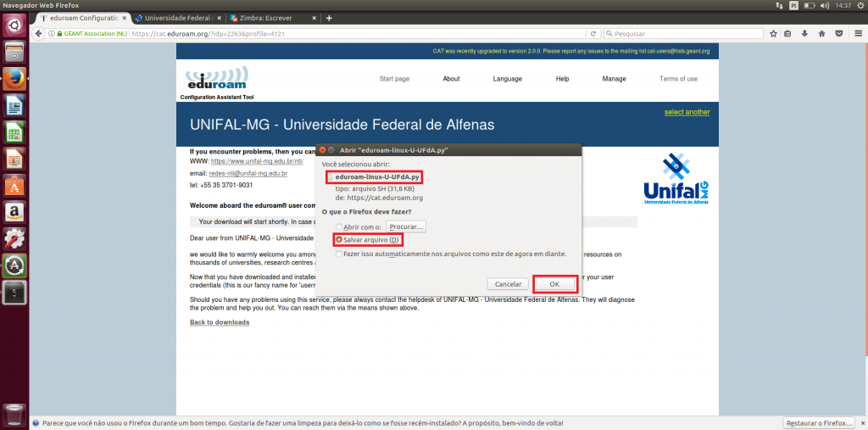
Task: Click the redes-nti email address link
Action: click(x=248, y=173)
